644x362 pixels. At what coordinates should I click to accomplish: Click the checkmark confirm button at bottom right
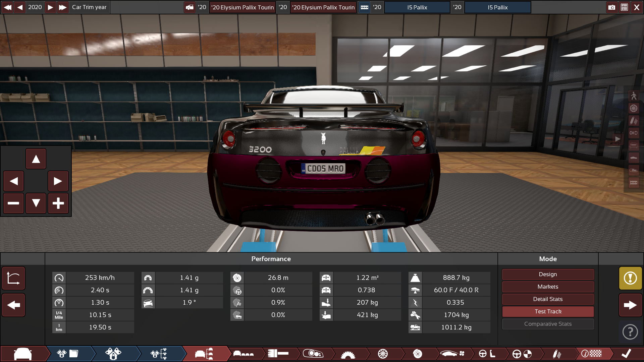click(626, 353)
